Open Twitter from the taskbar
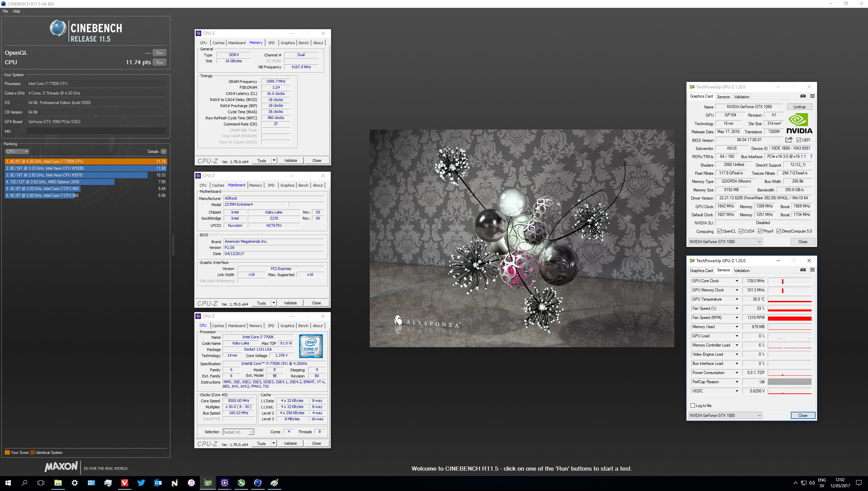Screen dimensions: 868x491 (x=141, y=483)
